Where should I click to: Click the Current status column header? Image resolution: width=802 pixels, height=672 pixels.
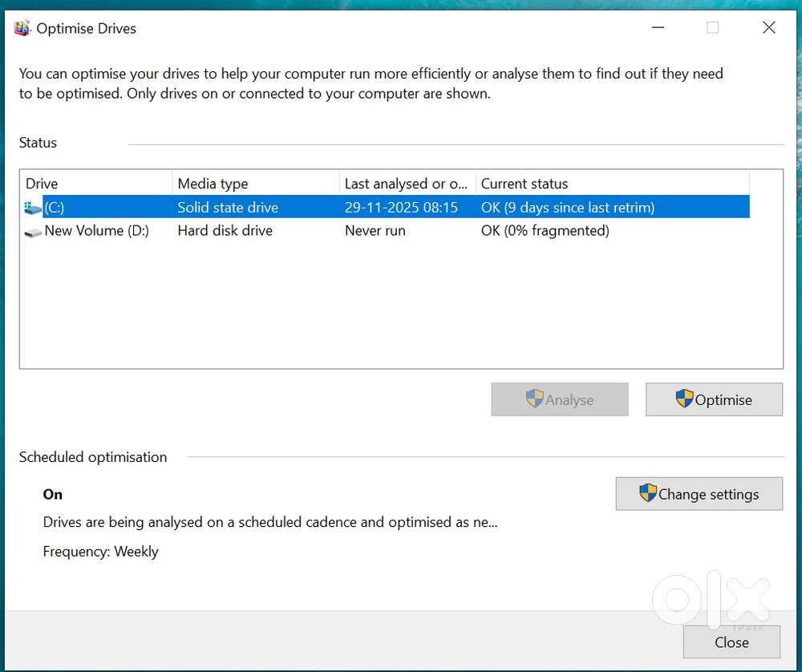tap(611, 184)
